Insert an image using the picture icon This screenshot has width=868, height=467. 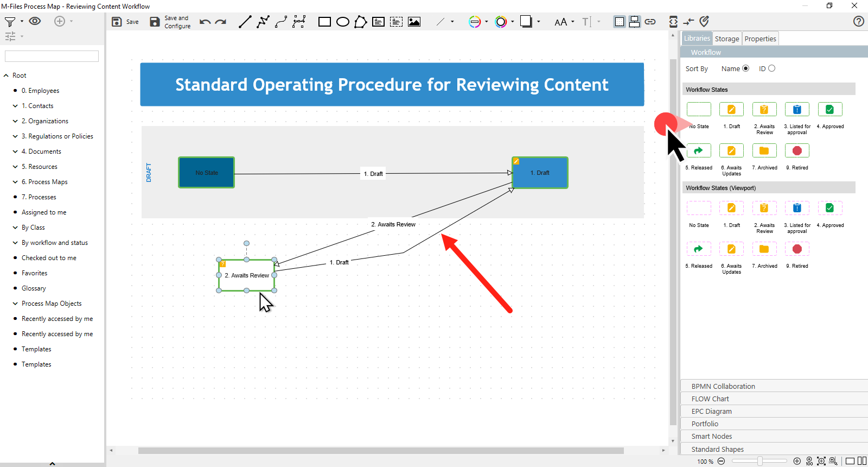(x=414, y=22)
